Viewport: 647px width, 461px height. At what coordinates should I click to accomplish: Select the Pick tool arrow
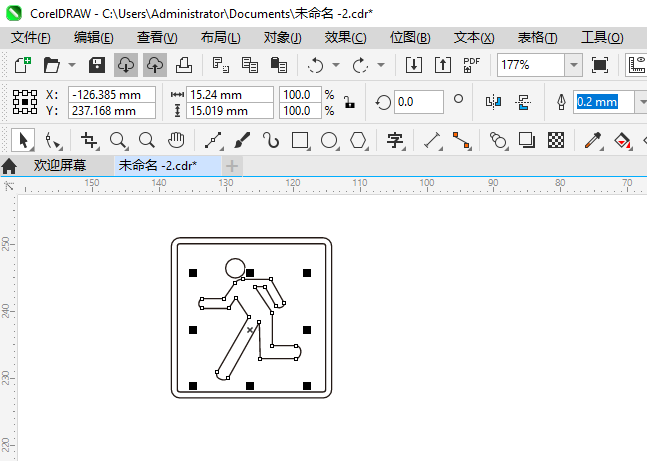(23, 140)
